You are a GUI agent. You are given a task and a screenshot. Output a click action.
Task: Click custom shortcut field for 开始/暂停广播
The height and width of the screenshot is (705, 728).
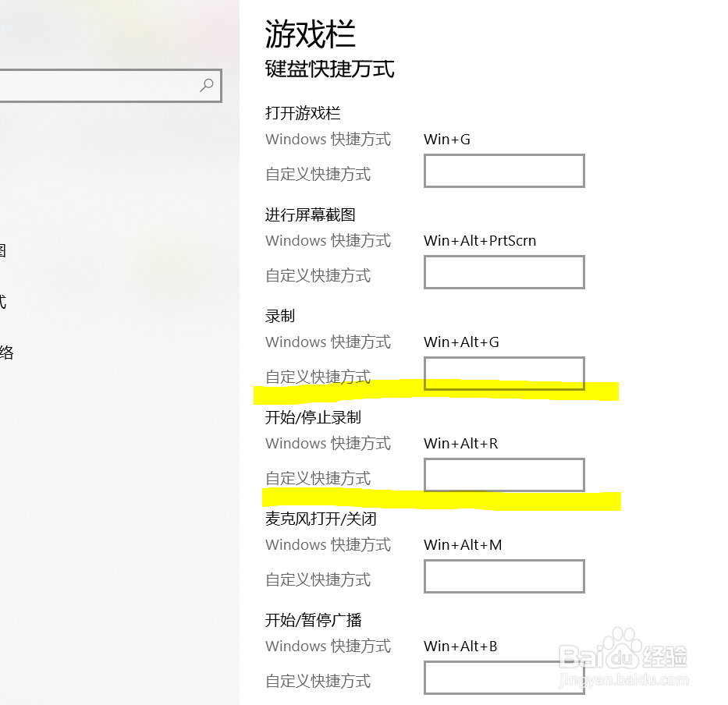coord(504,677)
